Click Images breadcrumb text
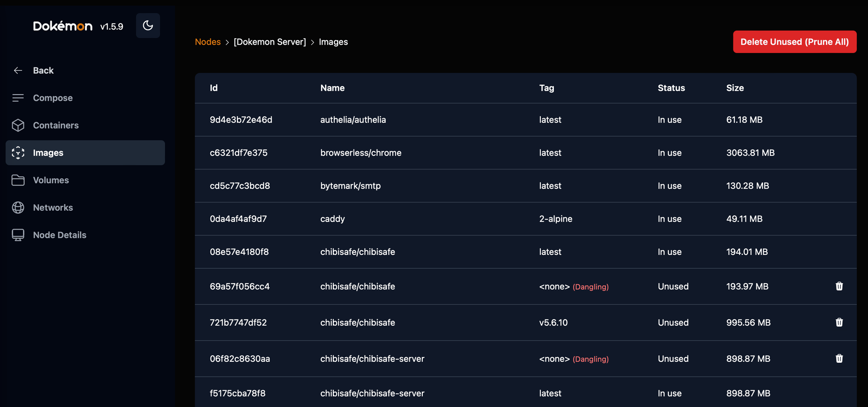 click(333, 42)
